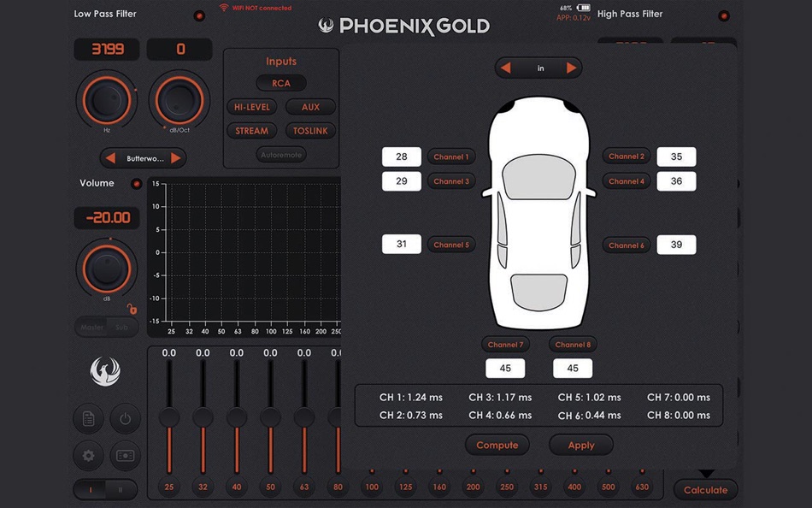Click the Channel 2 distance field showing 35

pyautogui.click(x=676, y=157)
